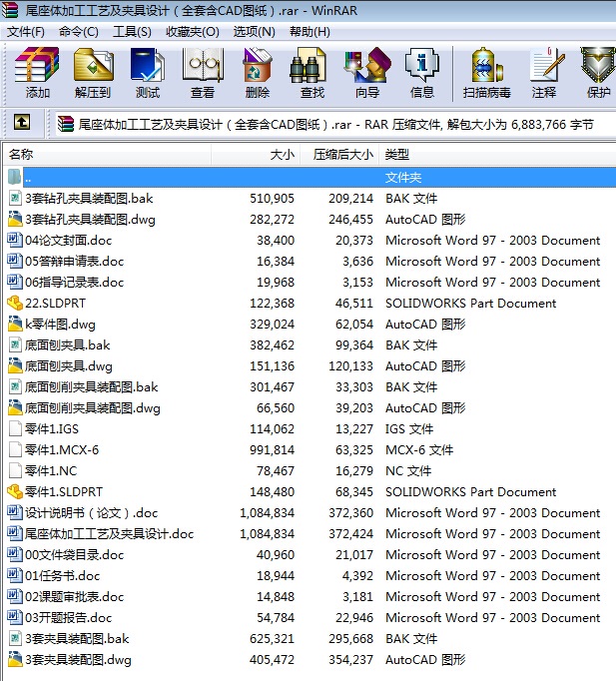Select file 底面刨削夹具装配图.dwg

coord(93,407)
